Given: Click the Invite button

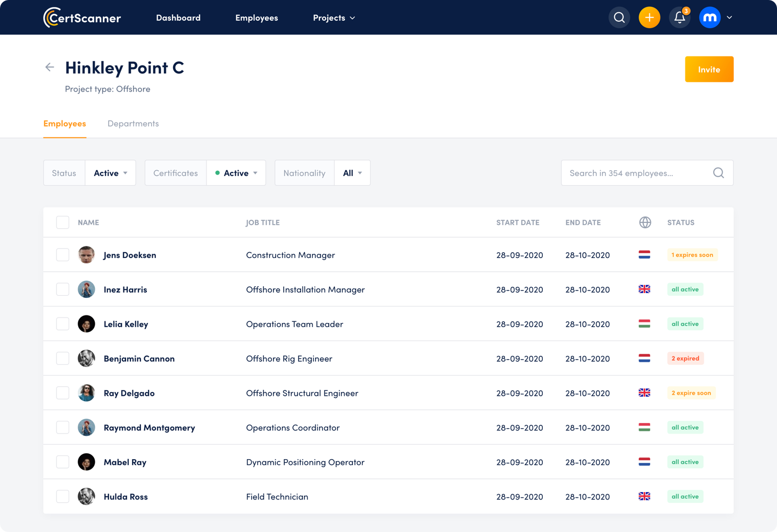Looking at the screenshot, I should click(x=709, y=69).
